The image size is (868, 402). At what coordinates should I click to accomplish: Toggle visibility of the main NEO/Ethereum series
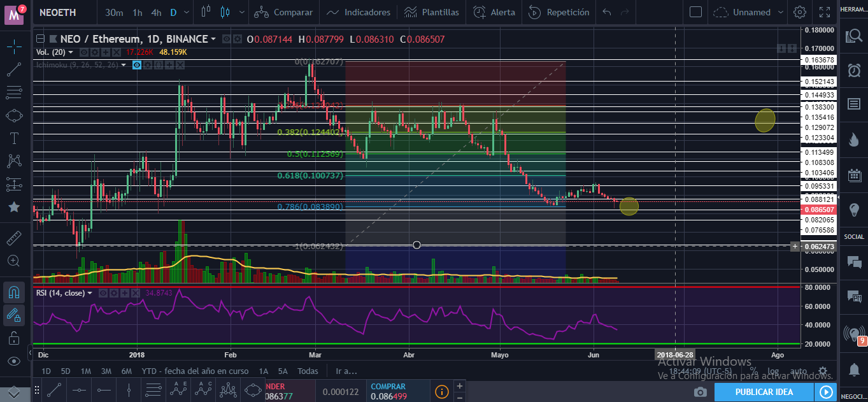(226, 39)
